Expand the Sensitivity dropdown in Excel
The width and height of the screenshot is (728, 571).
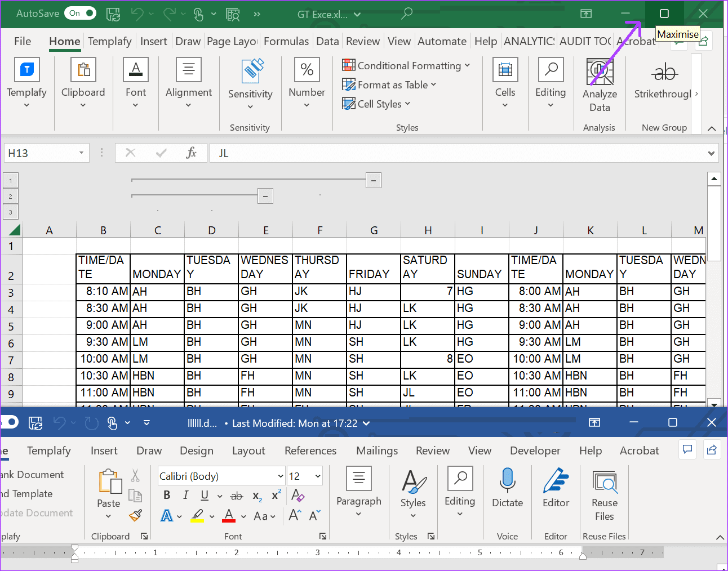(x=250, y=105)
